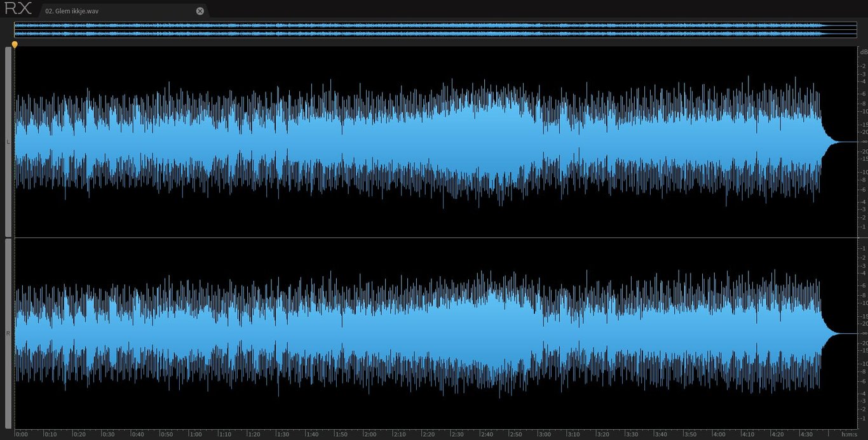Click the 2:40 label on time ruler

click(487, 435)
